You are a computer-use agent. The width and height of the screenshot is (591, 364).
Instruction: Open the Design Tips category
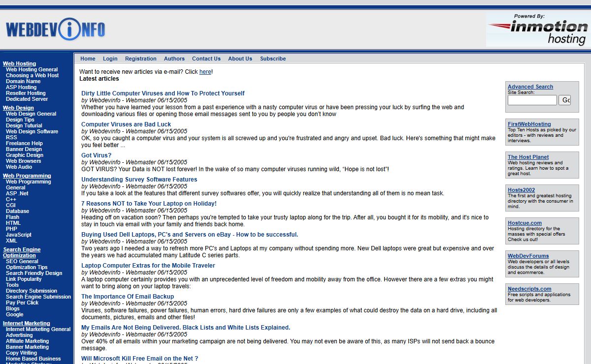pos(20,120)
